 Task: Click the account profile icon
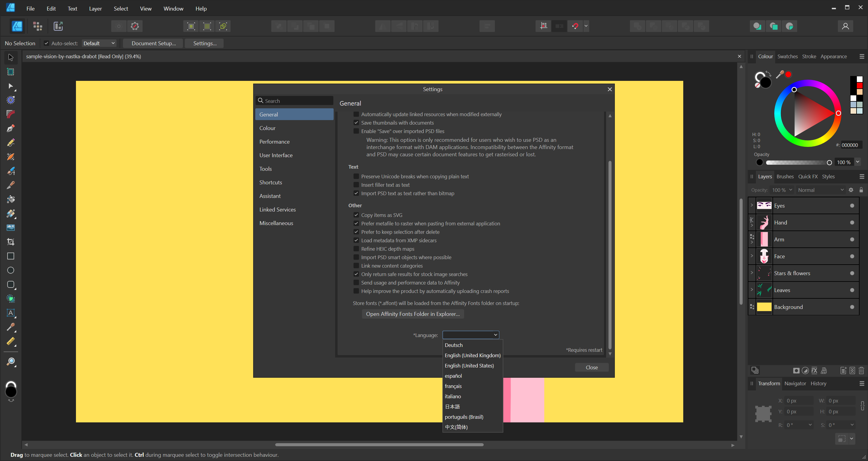coord(845,26)
